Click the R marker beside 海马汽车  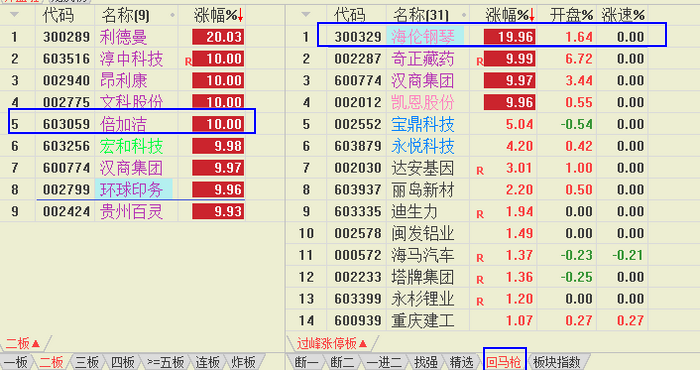pyautogui.click(x=480, y=258)
